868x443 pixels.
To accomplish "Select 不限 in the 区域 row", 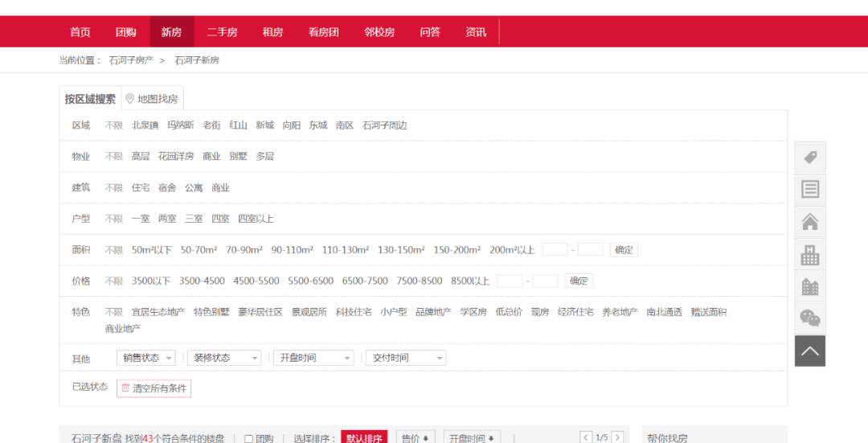I will click(x=114, y=125).
